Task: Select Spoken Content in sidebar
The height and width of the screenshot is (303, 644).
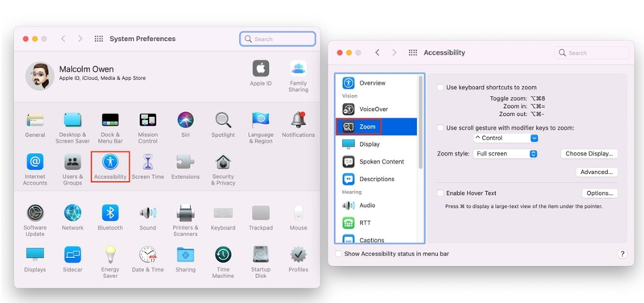Action: (x=376, y=161)
